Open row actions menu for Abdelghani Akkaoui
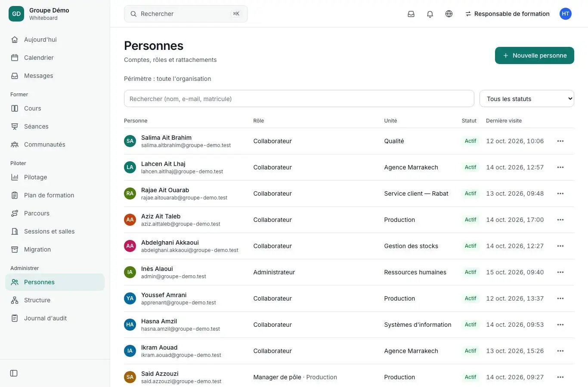The image size is (588, 387). click(x=560, y=246)
